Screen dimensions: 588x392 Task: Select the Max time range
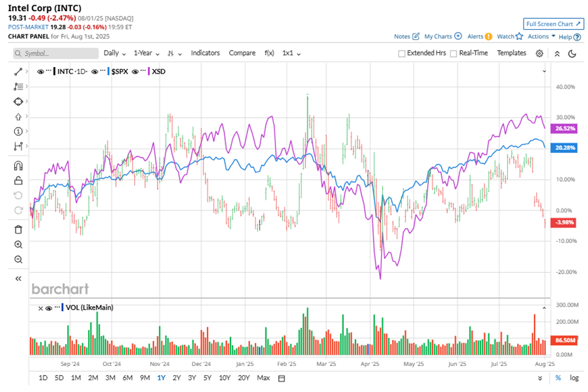pos(263,378)
